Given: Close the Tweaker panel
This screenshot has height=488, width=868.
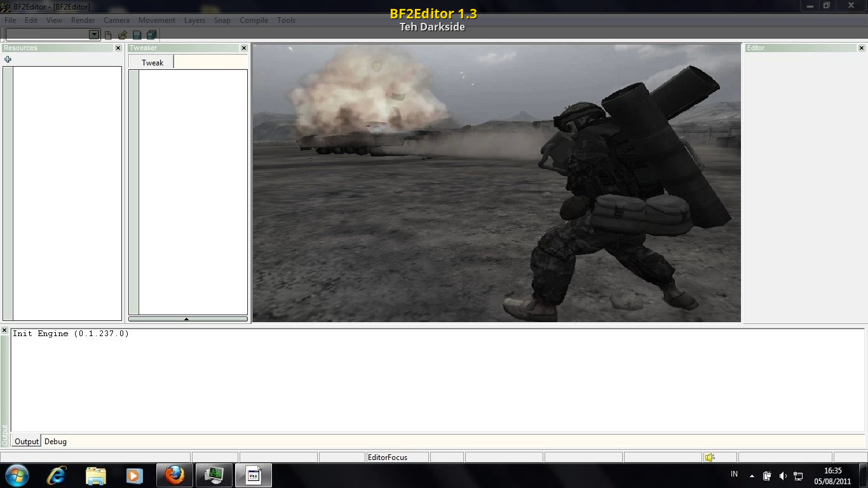Looking at the screenshot, I should (244, 48).
